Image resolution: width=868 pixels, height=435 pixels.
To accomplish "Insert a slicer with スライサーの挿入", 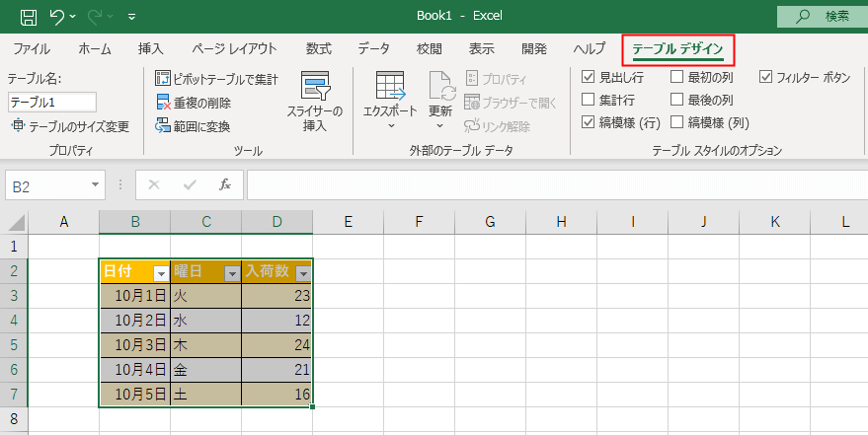I will pyautogui.click(x=315, y=103).
